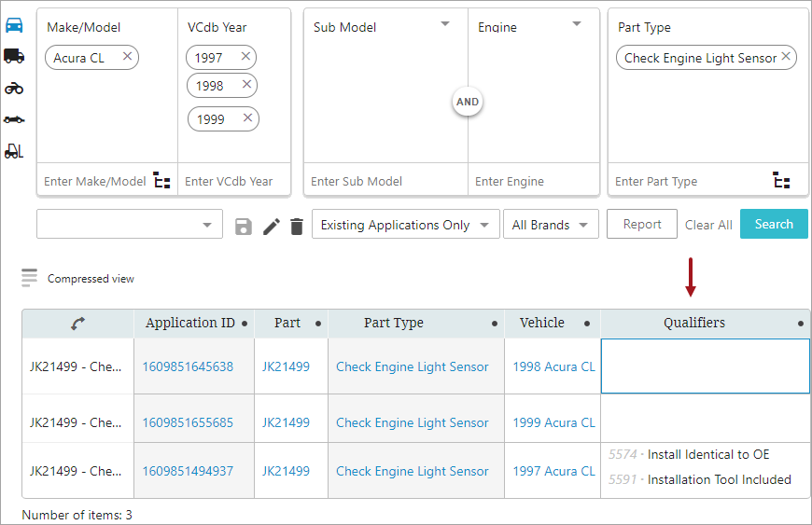This screenshot has height=525, width=812.
Task: Open the Part Type tree browser icon
Action: tap(782, 181)
